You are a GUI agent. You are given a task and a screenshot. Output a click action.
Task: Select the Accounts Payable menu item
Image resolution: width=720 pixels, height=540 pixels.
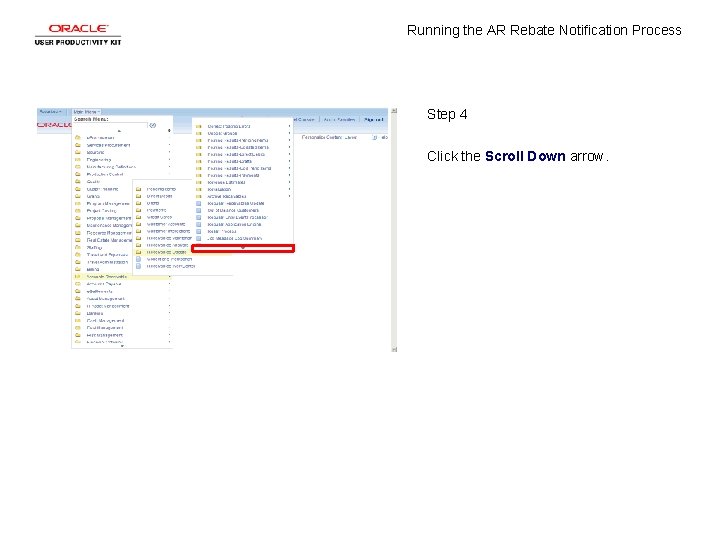click(x=104, y=284)
